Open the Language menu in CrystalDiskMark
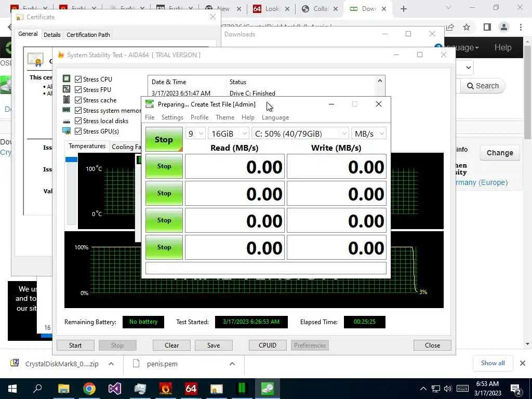532x399 pixels. 275,117
